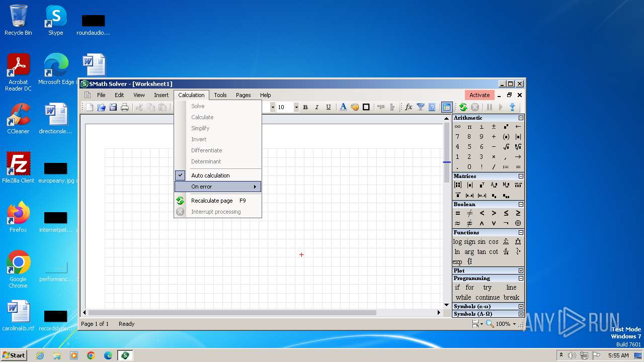644x362 pixels.
Task: Collapse the Boolean panel
Action: point(521,205)
